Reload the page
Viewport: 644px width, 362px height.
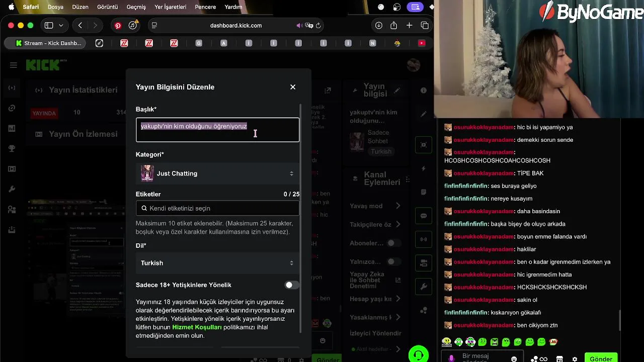coord(318,25)
